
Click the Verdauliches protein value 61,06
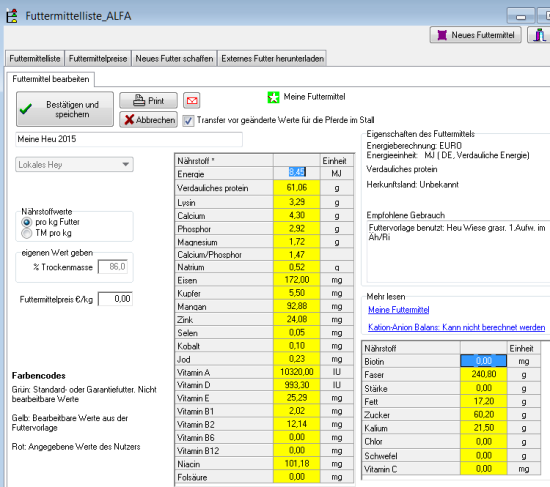297,188
